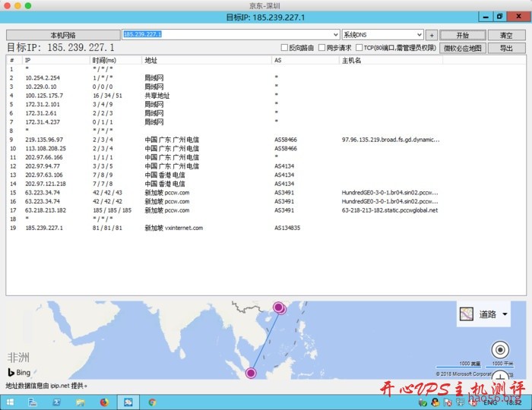Click the map locate-me target icon
The height and width of the screenshot is (410, 532).
(x=500, y=350)
